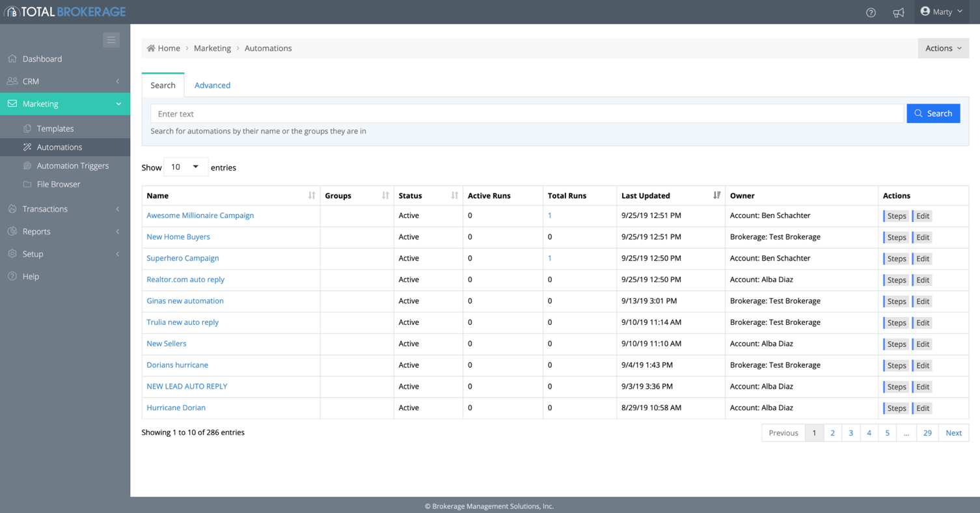Open the Realtor.com auto reply automation

[185, 279]
